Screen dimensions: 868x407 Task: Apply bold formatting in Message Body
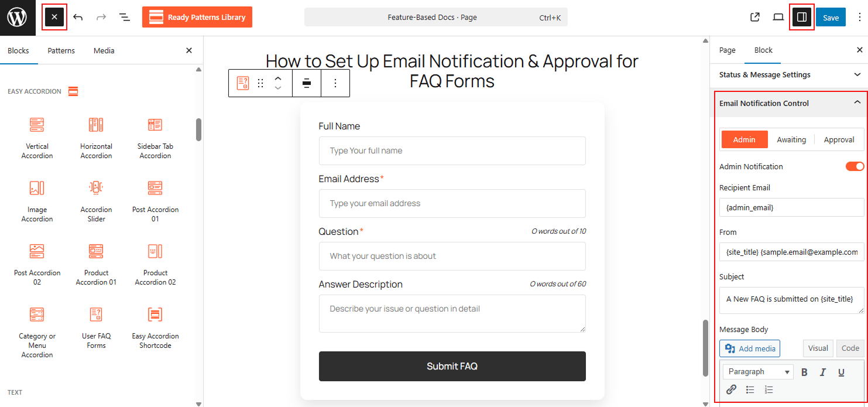click(x=804, y=371)
